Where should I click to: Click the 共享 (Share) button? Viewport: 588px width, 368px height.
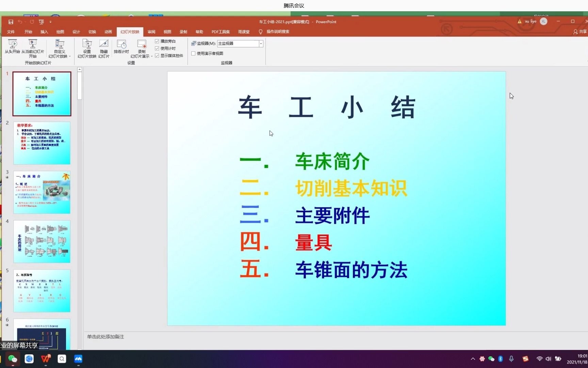(580, 32)
